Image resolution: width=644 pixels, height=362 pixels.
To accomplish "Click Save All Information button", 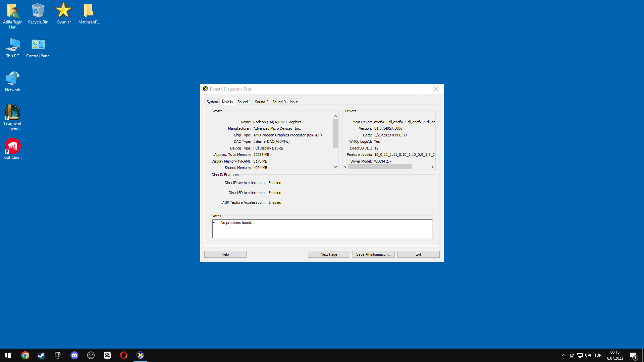I will 373,254.
